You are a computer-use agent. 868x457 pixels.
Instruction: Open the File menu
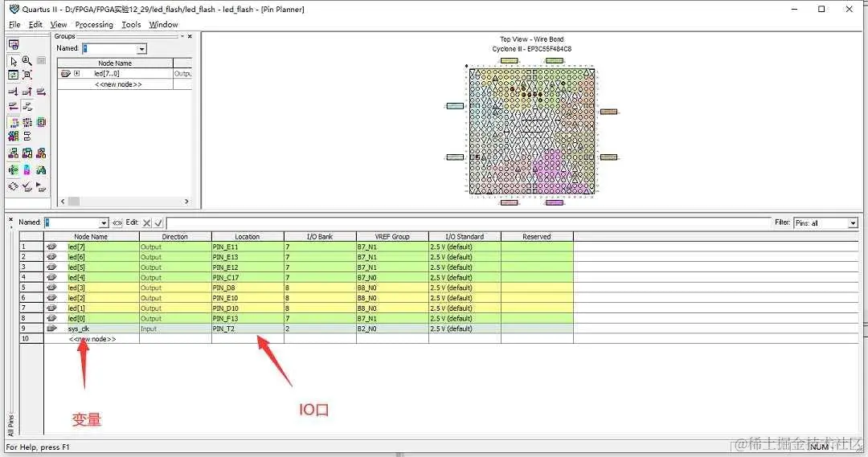(x=14, y=24)
